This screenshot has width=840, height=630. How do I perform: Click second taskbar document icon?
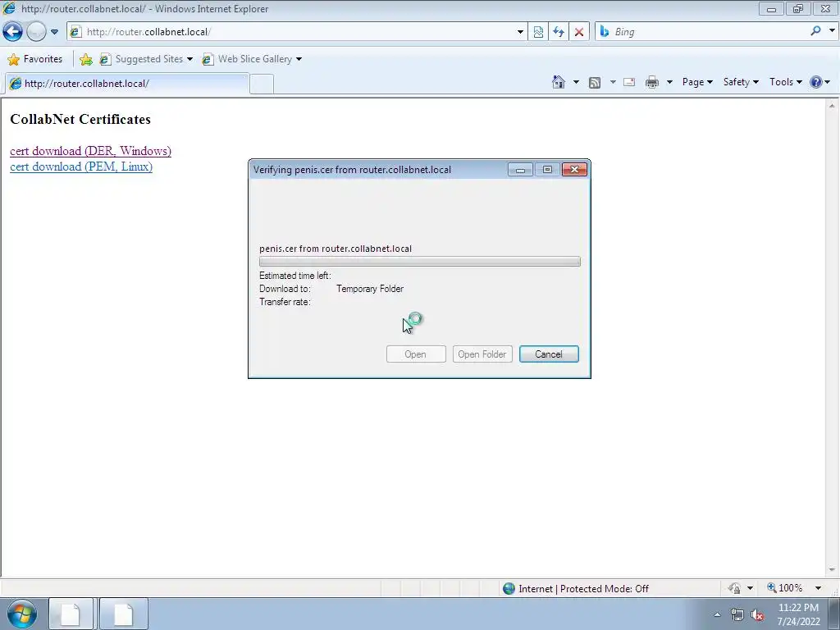(123, 614)
